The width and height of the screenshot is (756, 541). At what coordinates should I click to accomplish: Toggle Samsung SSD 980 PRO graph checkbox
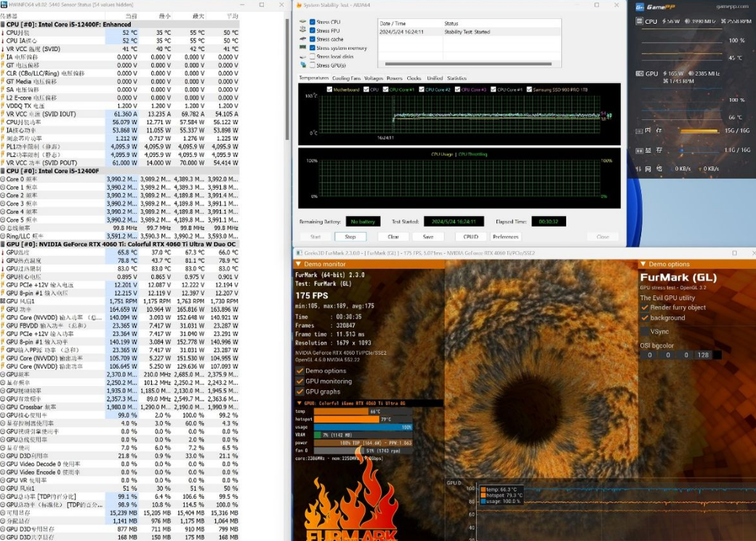coord(529,89)
